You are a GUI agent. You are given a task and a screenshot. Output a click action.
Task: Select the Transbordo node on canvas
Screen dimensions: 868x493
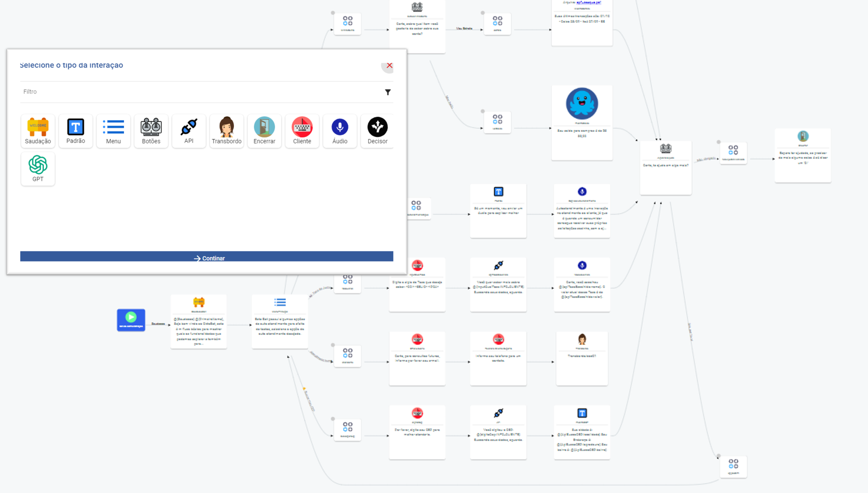[x=582, y=358]
